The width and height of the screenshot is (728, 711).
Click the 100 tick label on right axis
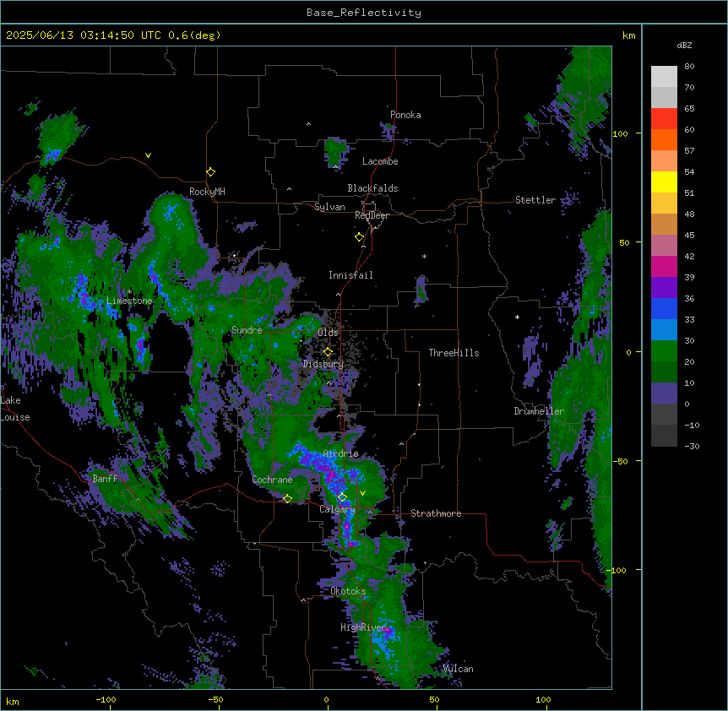[620, 133]
